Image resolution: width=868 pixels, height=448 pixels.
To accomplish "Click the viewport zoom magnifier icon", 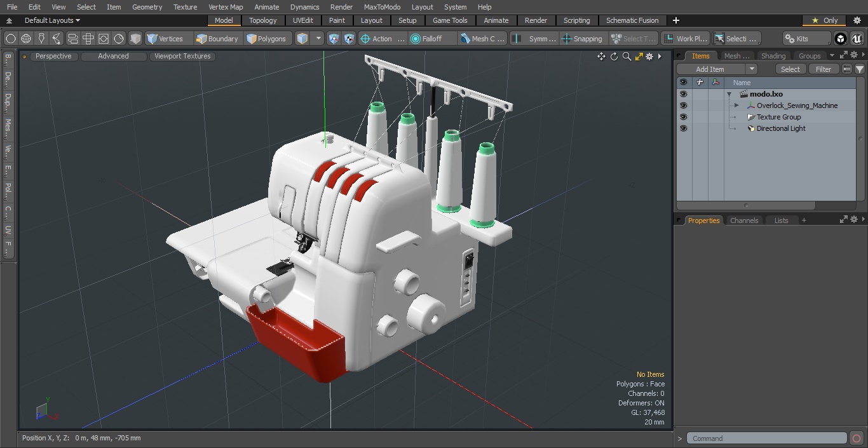I will (627, 57).
